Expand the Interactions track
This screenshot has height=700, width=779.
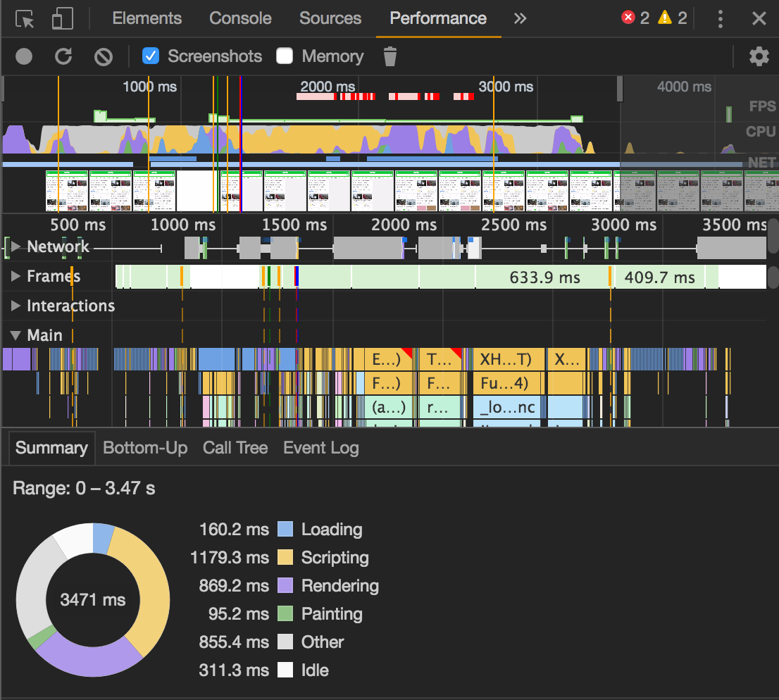(15, 306)
